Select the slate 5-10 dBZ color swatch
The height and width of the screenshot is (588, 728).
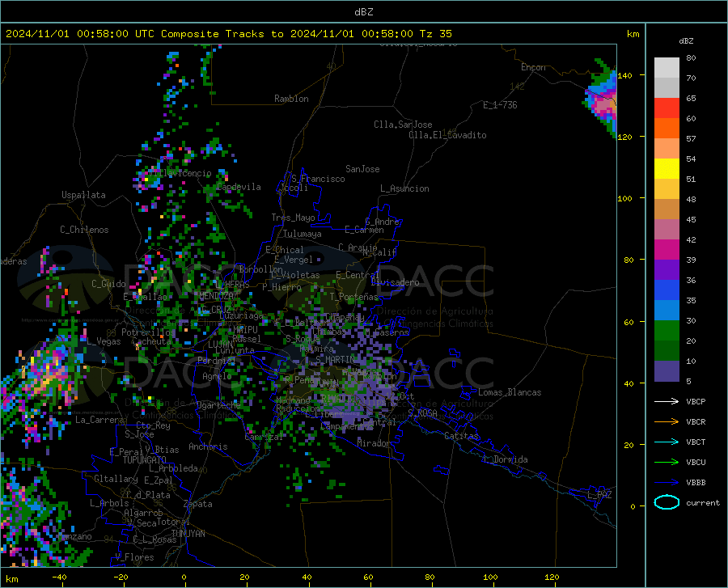667,371
